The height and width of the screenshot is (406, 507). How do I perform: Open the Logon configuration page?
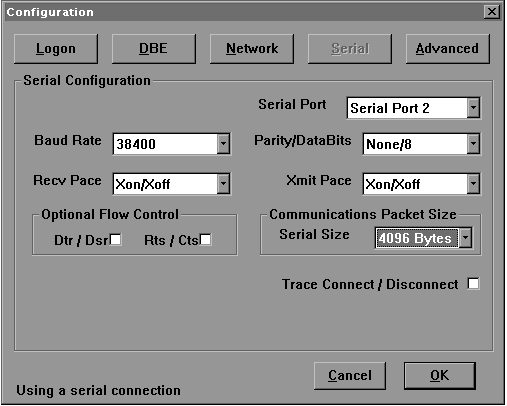56,49
